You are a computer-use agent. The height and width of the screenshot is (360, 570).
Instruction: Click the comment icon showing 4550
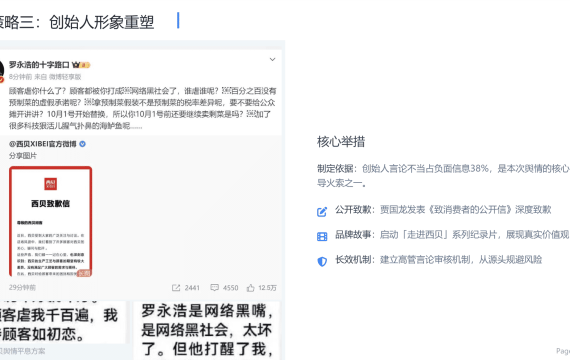[x=214, y=288]
